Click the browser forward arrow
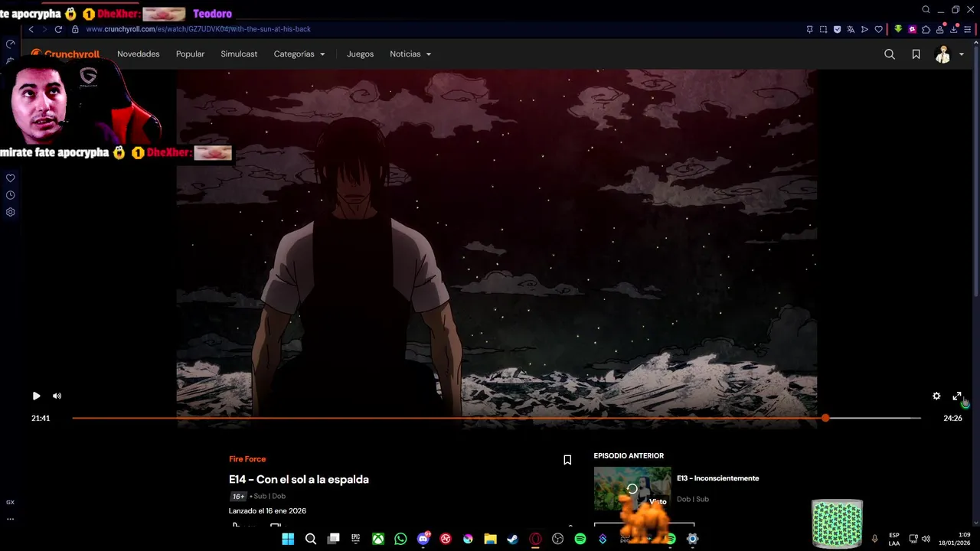 (44, 29)
